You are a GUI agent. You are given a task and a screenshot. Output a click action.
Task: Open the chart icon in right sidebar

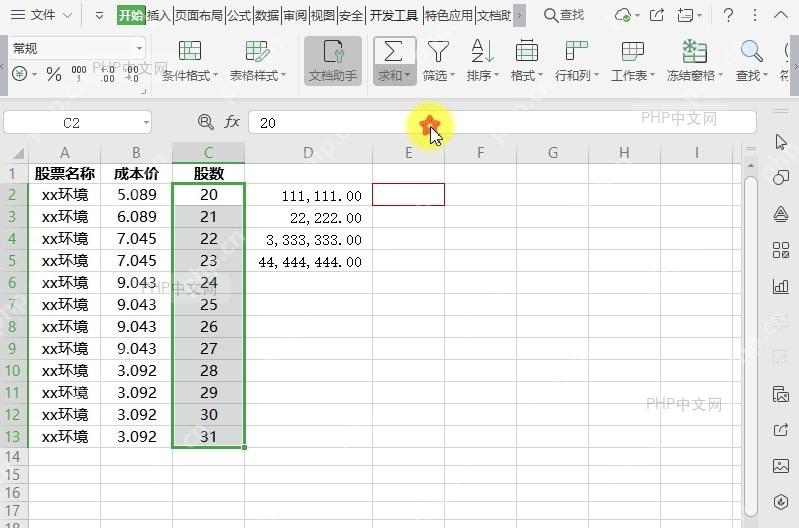(x=781, y=286)
